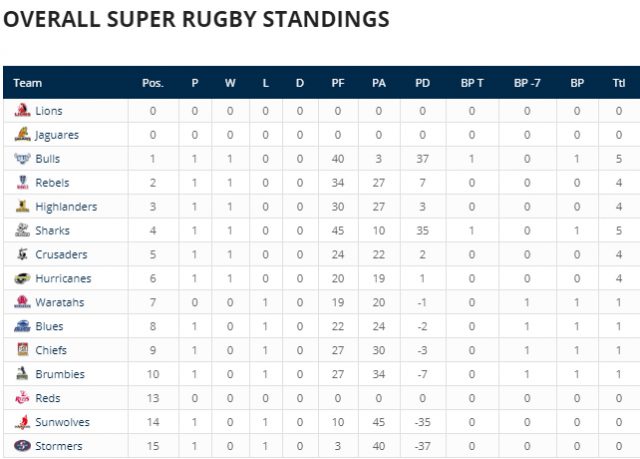Click the Crusaders team name
The image size is (640, 459).
[x=61, y=255]
